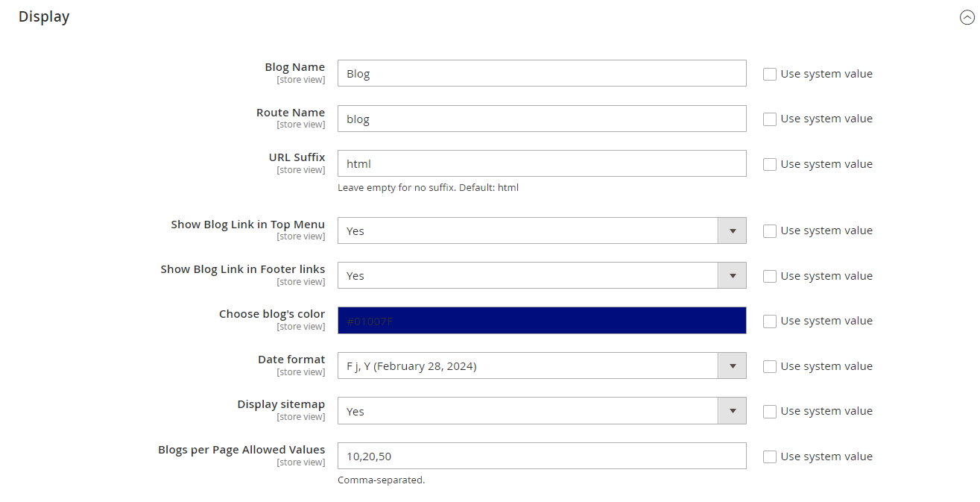Tick Use system value for Display sitemap
Screen dimensions: 980x502
(770, 412)
